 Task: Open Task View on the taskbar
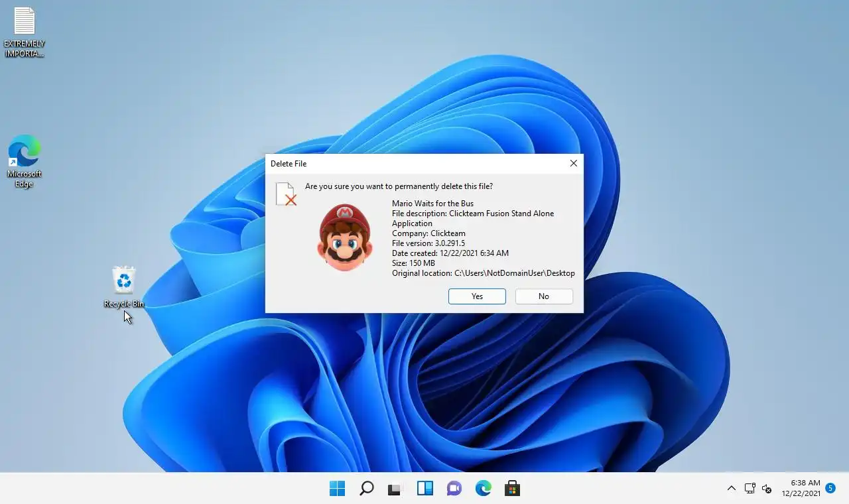point(395,489)
